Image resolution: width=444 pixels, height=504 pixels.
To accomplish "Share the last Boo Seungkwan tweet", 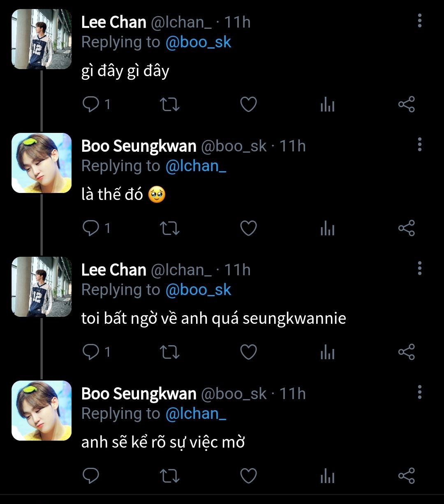I will (x=407, y=476).
